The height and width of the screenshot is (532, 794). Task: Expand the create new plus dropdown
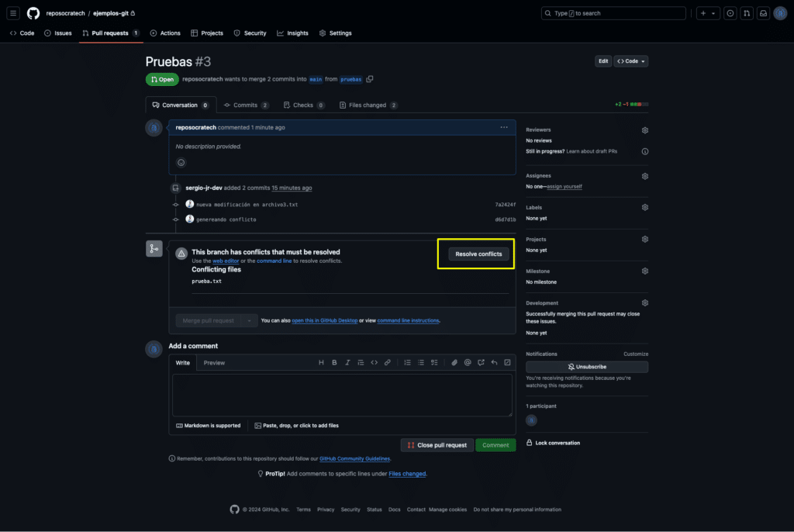pyautogui.click(x=708, y=13)
